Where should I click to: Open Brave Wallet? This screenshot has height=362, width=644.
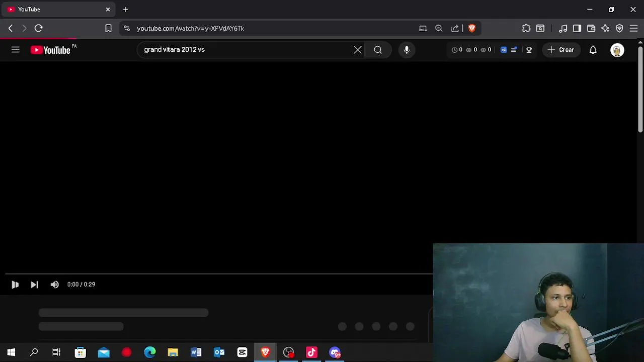(x=591, y=29)
